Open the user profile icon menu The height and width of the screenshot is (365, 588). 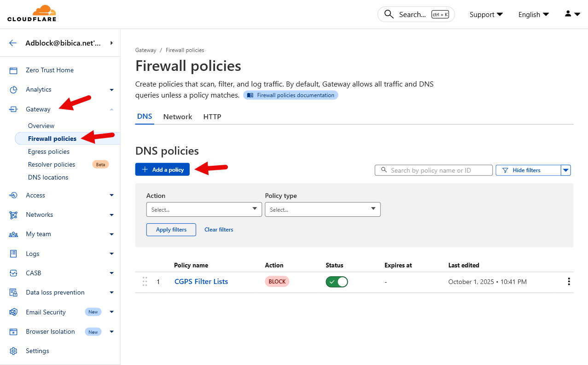[572, 14]
